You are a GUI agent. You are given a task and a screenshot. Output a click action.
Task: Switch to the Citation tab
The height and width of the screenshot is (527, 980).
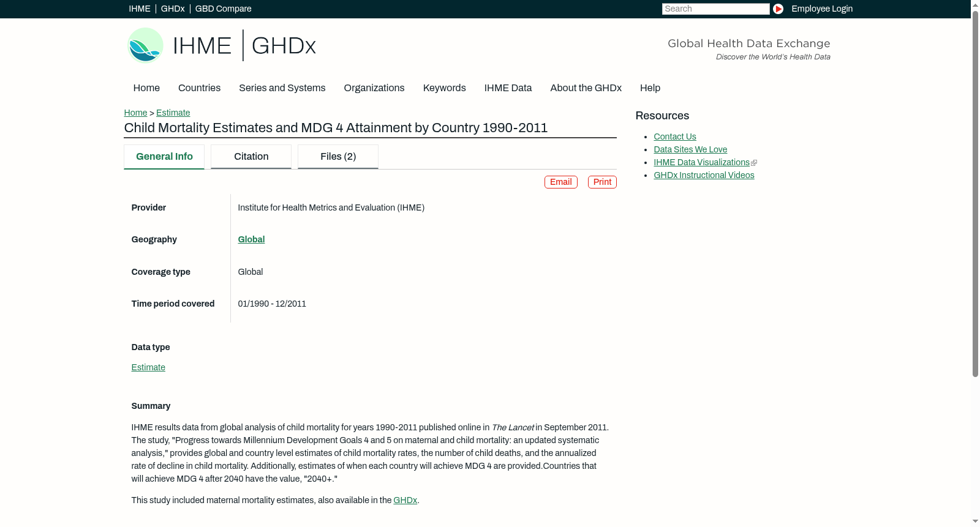tap(251, 157)
